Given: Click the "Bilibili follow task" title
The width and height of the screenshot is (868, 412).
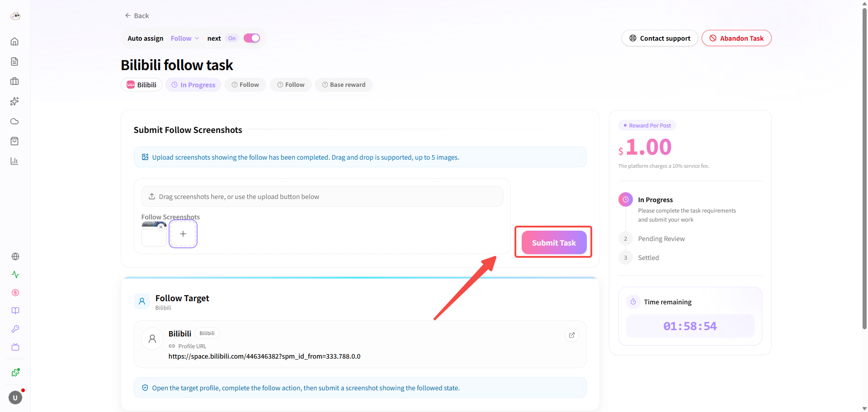Looking at the screenshot, I should (x=177, y=65).
